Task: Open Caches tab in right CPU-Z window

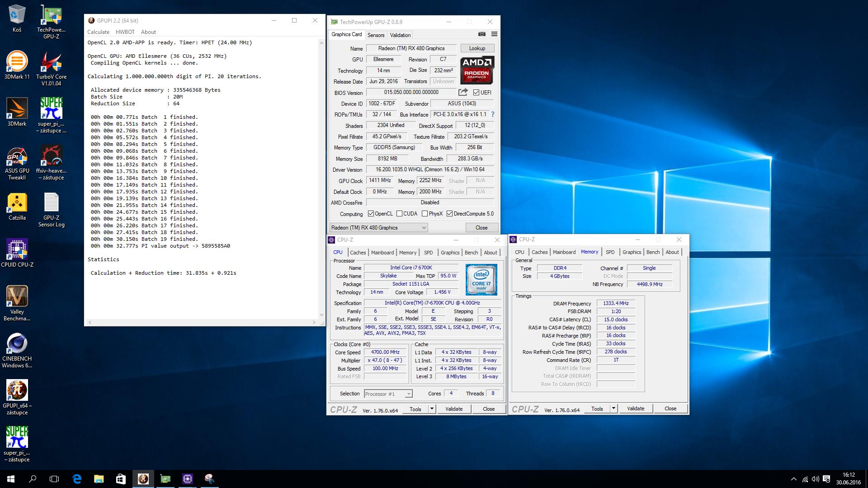Action: click(539, 252)
